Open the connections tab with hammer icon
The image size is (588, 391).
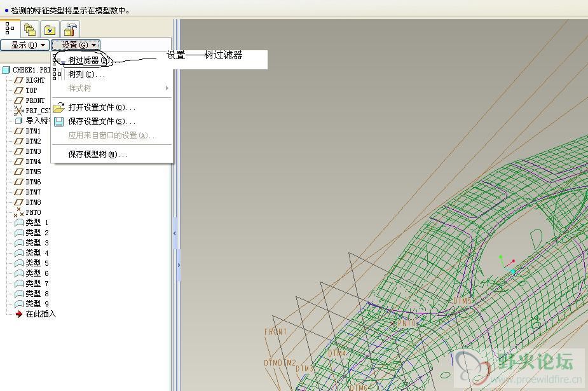coord(70,29)
